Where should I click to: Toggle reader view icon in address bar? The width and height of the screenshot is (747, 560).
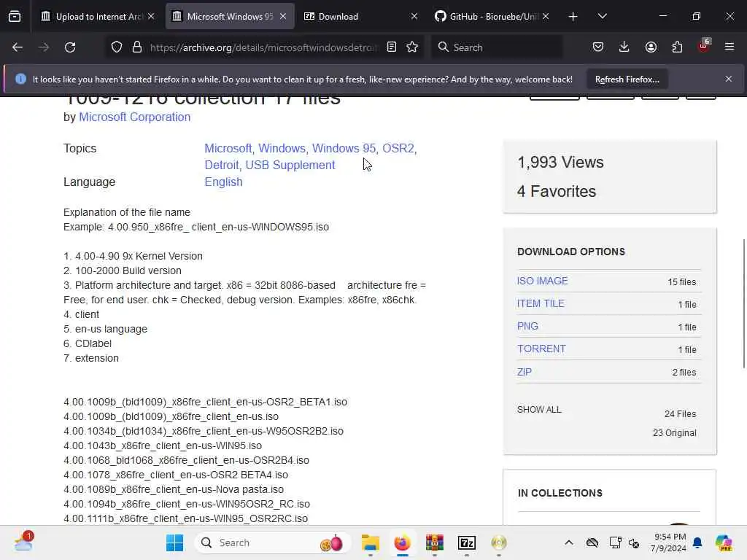click(x=392, y=47)
